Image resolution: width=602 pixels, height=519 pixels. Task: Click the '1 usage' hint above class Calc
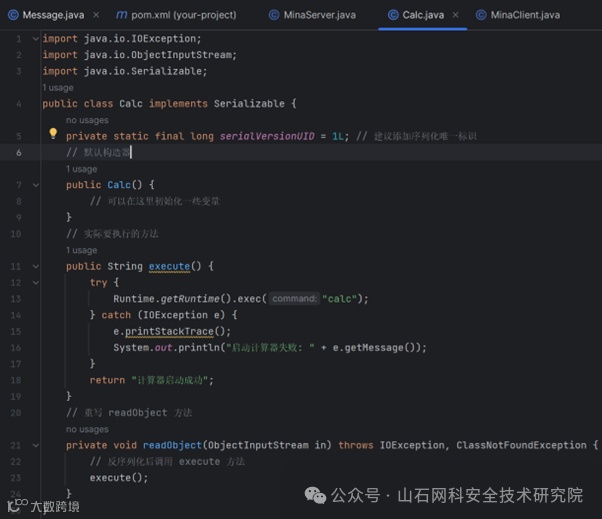pyautogui.click(x=58, y=88)
